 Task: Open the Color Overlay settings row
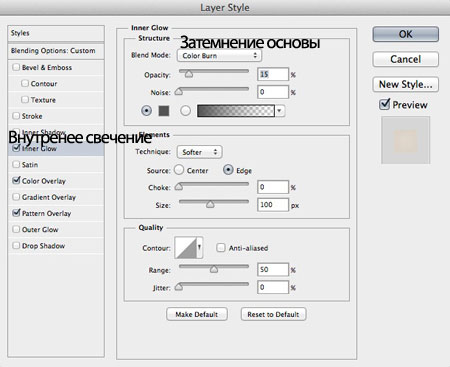tap(56, 181)
